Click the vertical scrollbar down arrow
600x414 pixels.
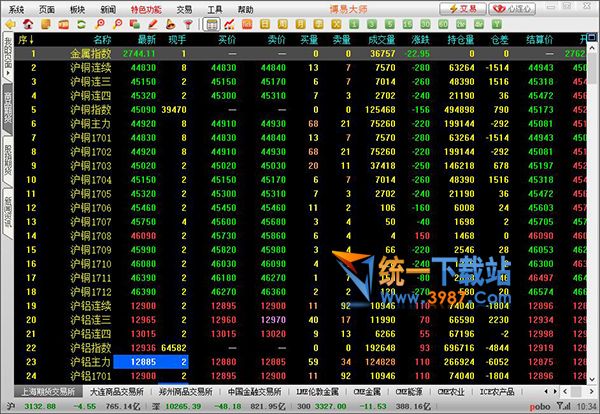(592, 380)
